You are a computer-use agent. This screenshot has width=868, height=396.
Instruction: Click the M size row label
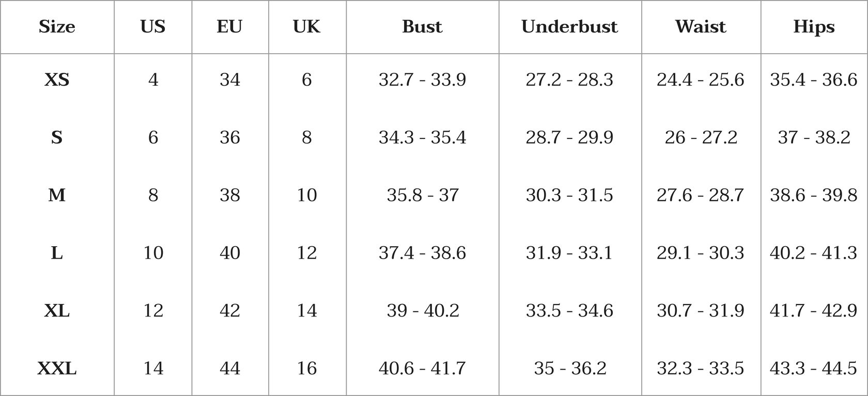57,195
